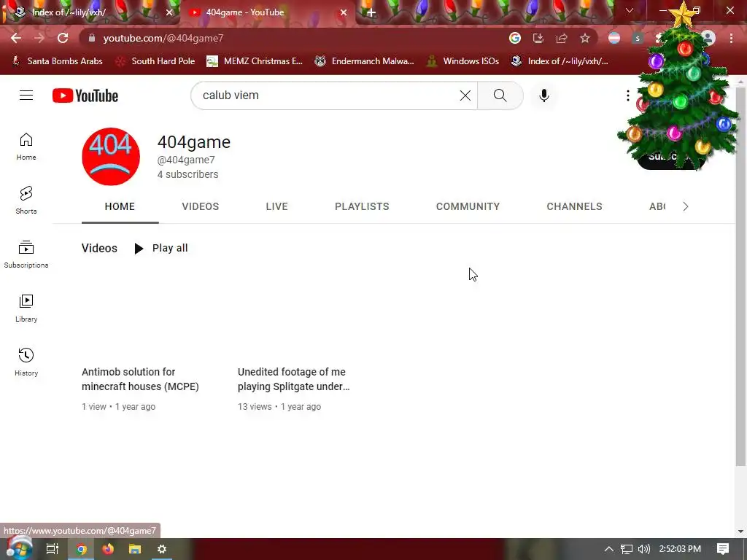This screenshot has height=560, width=747.
Task: Click the Google icon in address bar
Action: coord(515,38)
